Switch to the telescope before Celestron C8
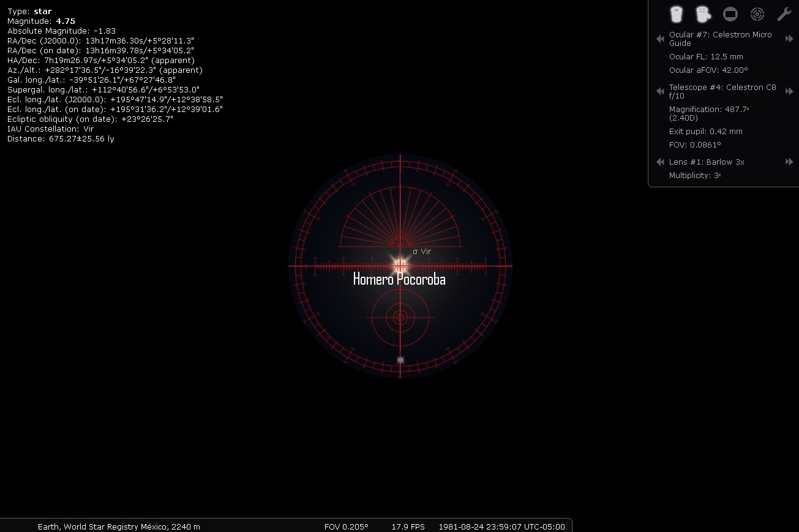The image size is (799, 532). coord(661,92)
